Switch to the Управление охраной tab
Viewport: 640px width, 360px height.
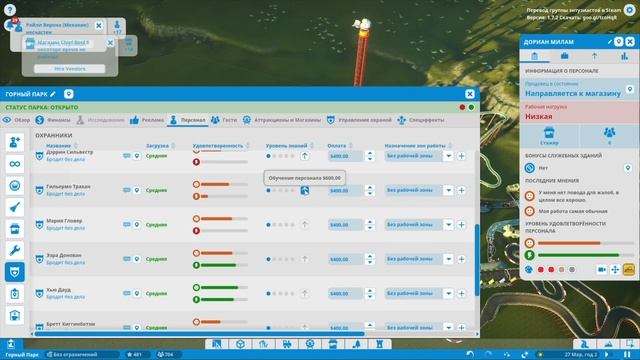(359, 120)
